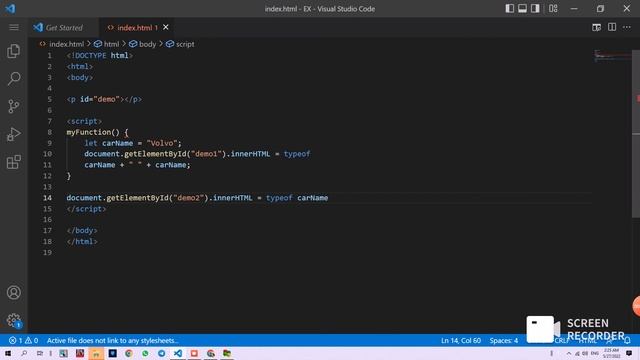The image size is (640, 360).
Task: Open Task View in the taskbar
Action: 40,353
